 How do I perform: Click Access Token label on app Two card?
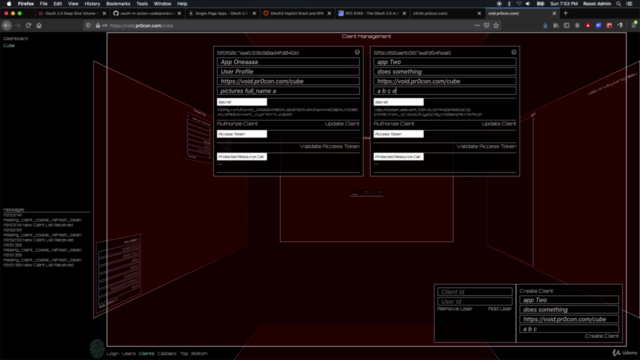pos(398,134)
